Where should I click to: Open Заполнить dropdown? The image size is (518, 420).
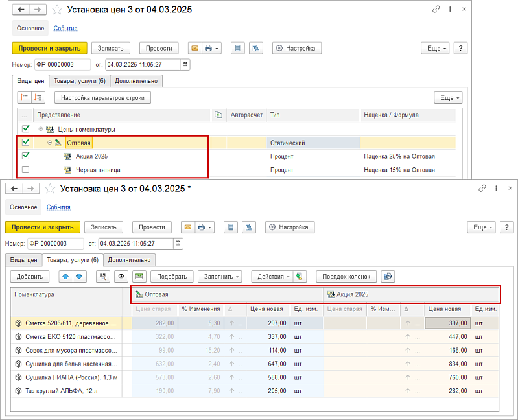(220, 276)
